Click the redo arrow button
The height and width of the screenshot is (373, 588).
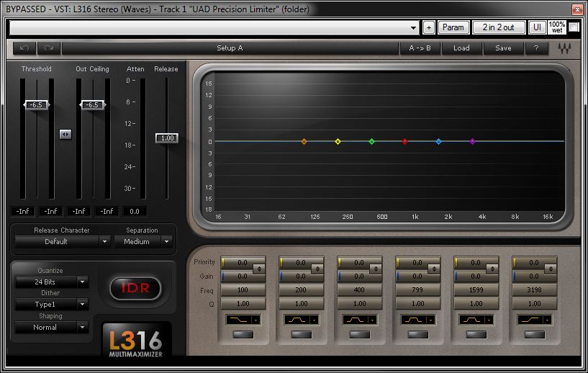pos(49,48)
